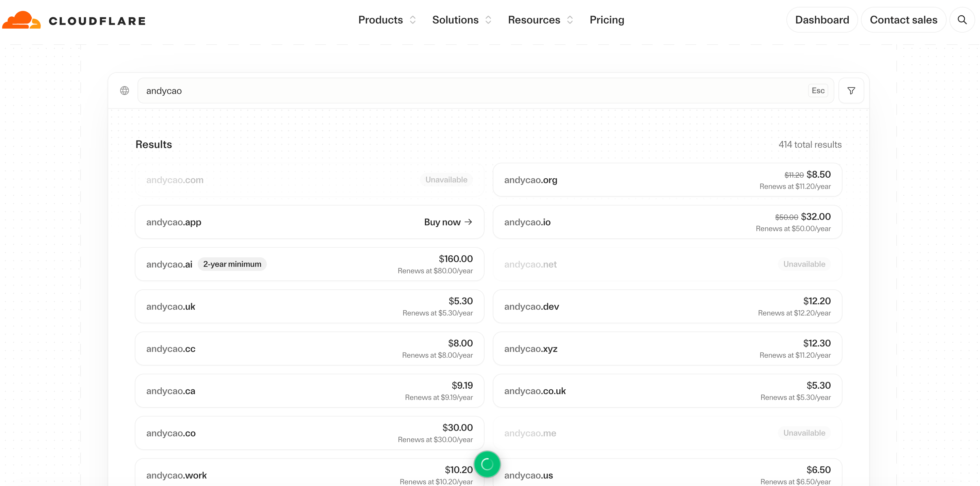The width and height of the screenshot is (980, 486).
Task: Expand the Resources menu
Action: coord(540,20)
